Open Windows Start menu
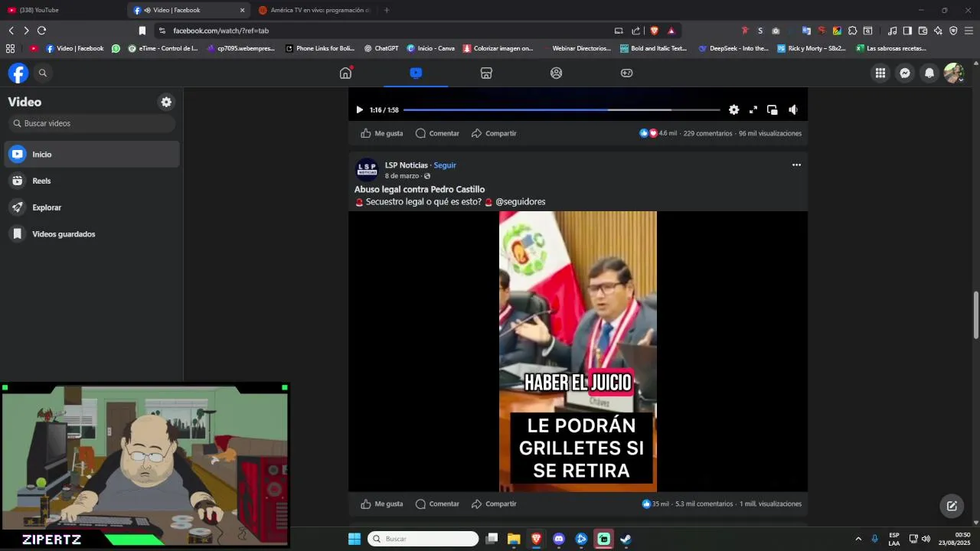This screenshot has height=551, width=980. [354, 539]
